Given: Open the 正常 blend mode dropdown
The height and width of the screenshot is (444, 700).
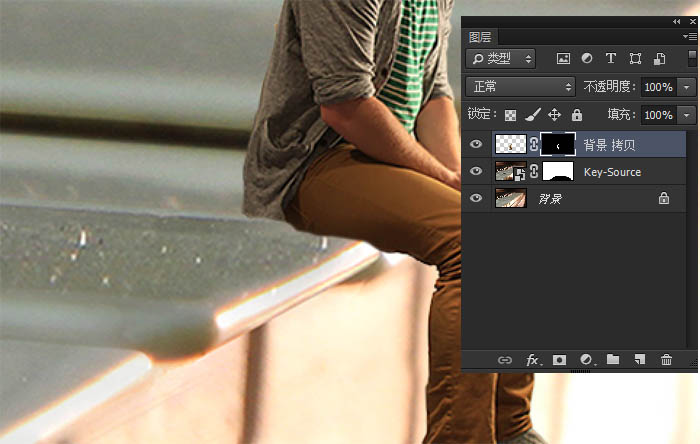Looking at the screenshot, I should (x=521, y=87).
